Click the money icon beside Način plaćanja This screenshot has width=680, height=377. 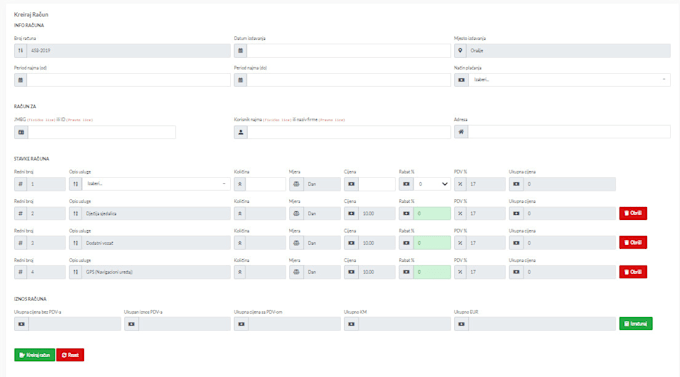461,80
